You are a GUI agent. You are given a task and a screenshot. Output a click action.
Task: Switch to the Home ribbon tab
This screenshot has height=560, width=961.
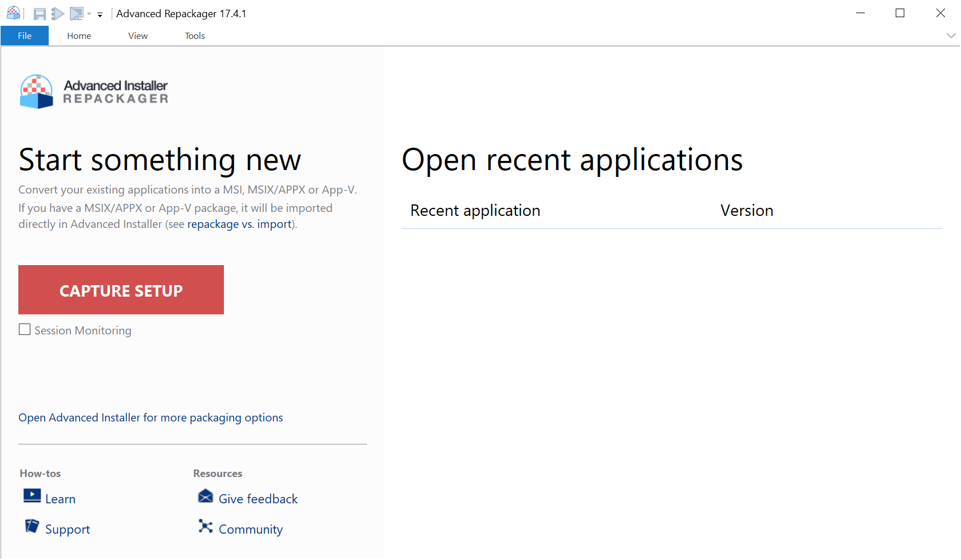pyautogui.click(x=79, y=36)
